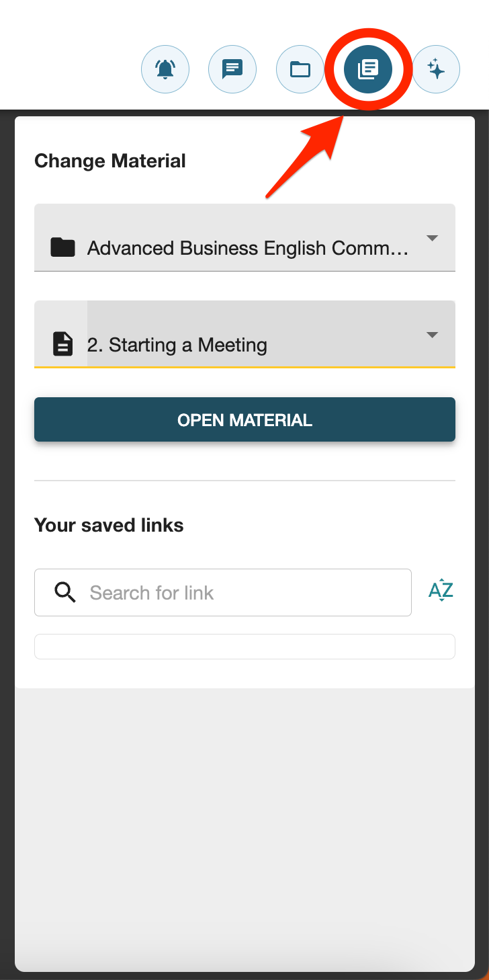Screen dimensions: 489x980
Task: Select the highlighted materials library icon
Action: tap(368, 69)
